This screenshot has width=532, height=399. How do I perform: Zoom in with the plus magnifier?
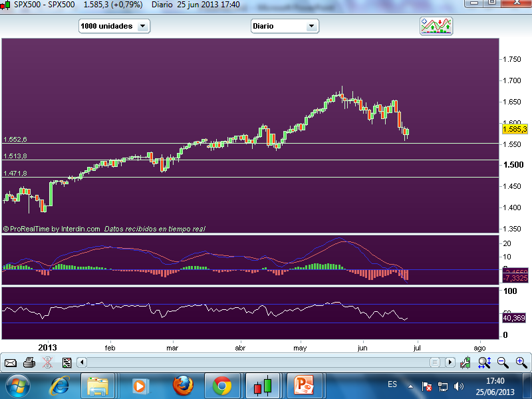(x=521, y=362)
